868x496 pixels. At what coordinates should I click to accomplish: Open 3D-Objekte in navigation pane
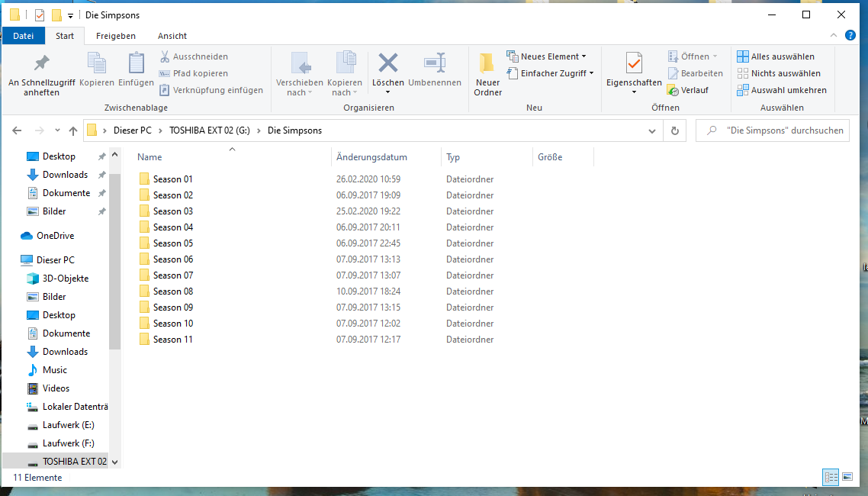click(x=66, y=278)
